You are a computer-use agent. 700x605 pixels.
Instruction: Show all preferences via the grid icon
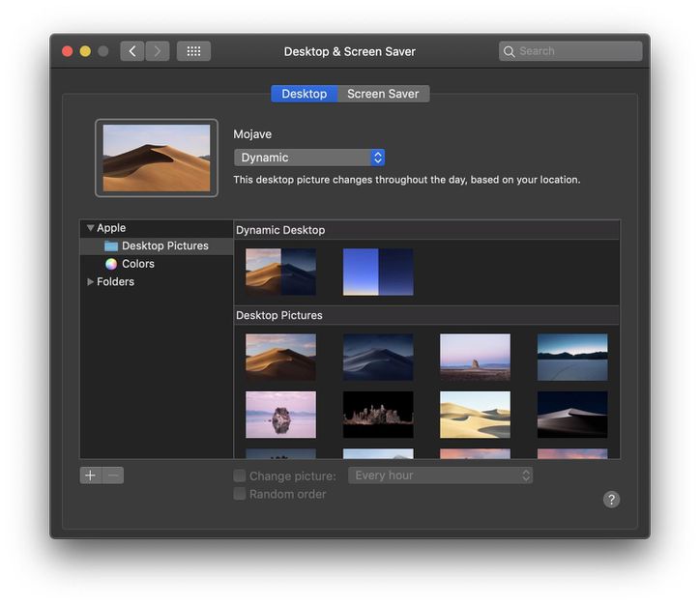pyautogui.click(x=193, y=51)
